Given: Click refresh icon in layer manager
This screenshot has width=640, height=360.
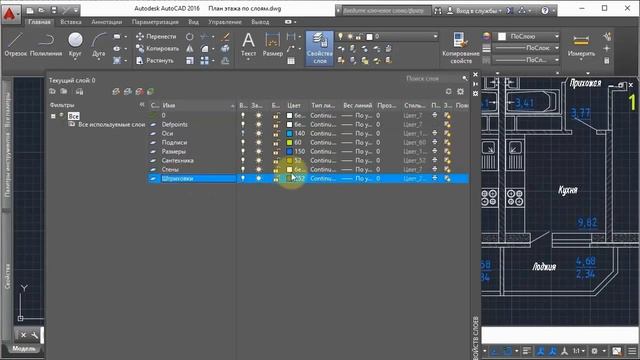Looking at the screenshot, I should tap(449, 91).
